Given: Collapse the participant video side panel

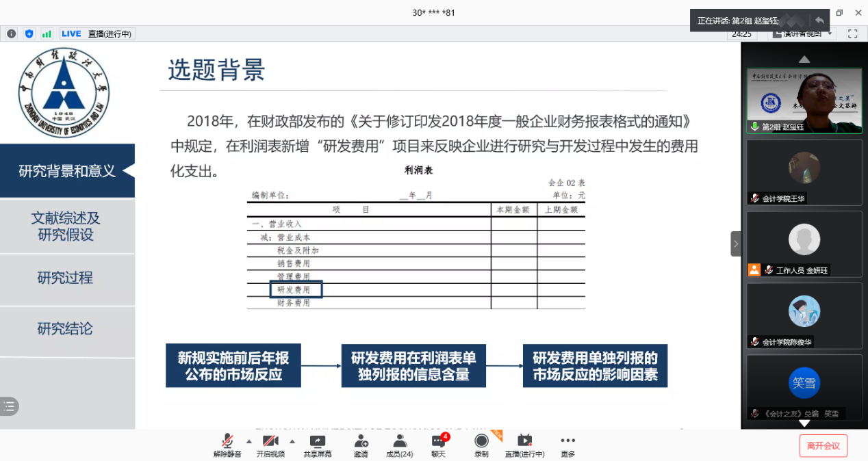Looking at the screenshot, I should 736,243.
